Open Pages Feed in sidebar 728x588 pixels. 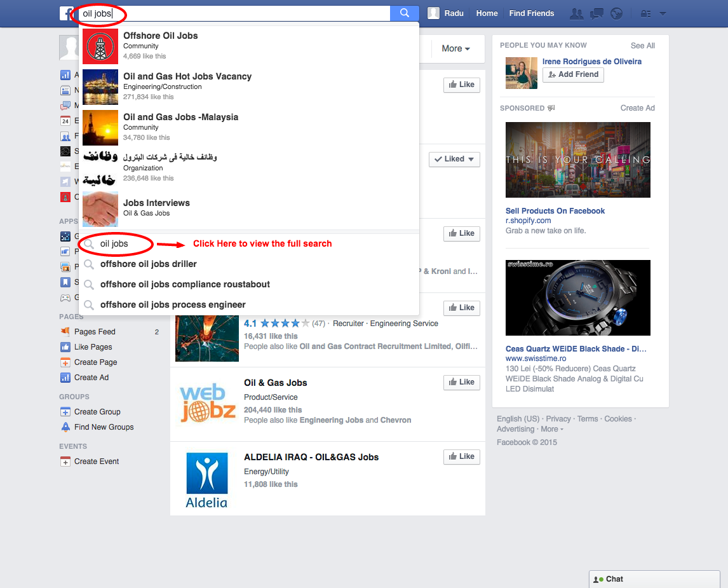coord(95,332)
